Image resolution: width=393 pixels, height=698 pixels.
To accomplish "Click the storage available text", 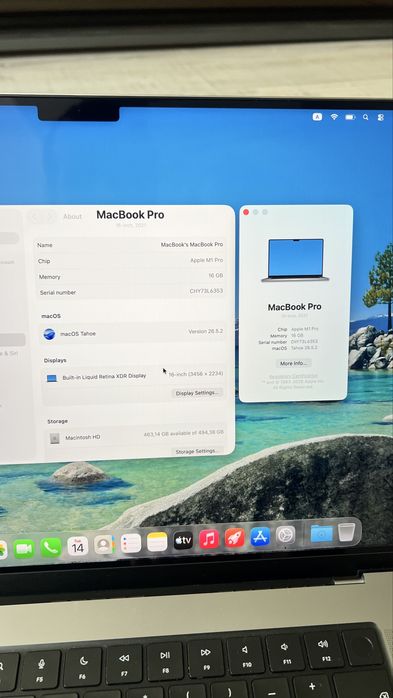I will point(183,433).
